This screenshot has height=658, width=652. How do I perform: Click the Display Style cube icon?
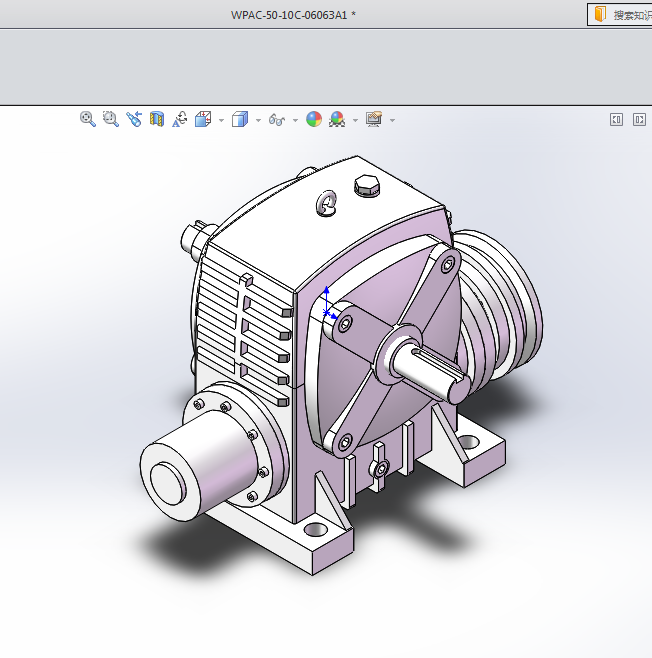click(240, 119)
